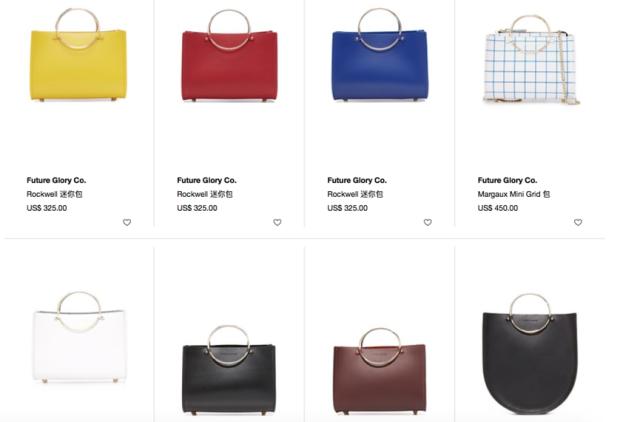Open the grid-pattern white bag image
The image size is (640, 422).
tap(531, 60)
